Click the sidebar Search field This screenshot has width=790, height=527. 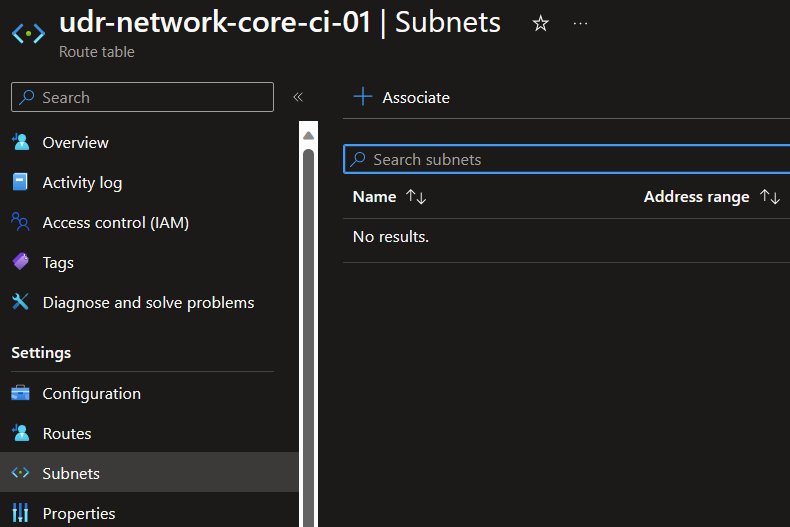click(x=143, y=97)
